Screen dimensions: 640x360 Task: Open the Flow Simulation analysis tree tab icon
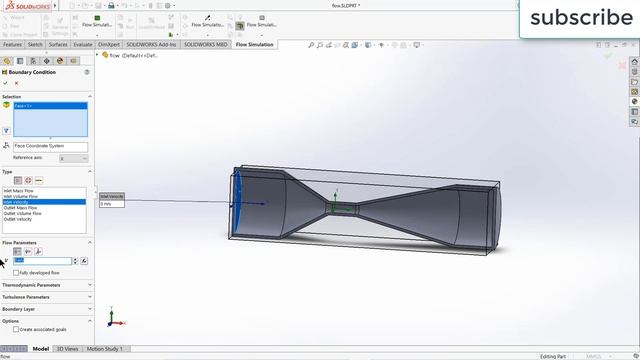coord(73,61)
